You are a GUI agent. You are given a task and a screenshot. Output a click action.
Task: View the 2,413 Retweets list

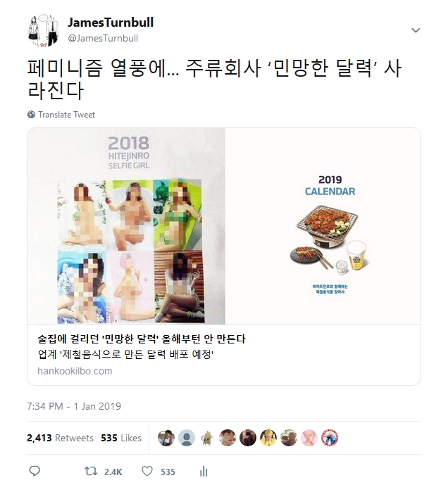coord(61,438)
